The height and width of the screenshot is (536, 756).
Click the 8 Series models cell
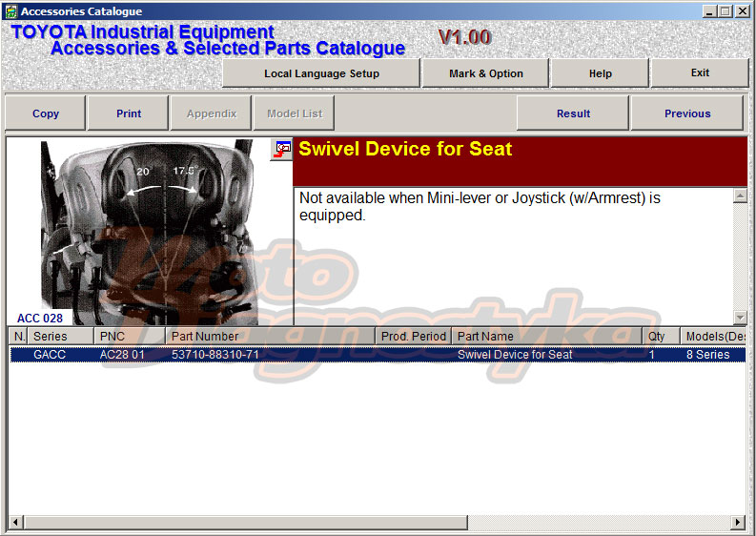pos(707,355)
